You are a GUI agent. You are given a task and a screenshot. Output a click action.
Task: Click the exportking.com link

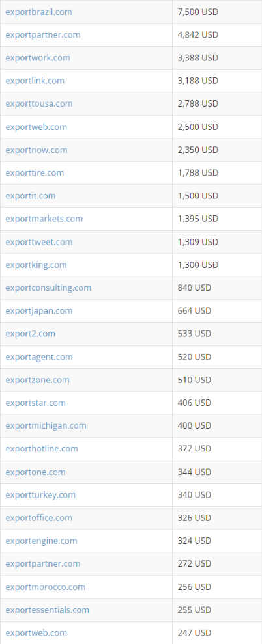coord(36,265)
